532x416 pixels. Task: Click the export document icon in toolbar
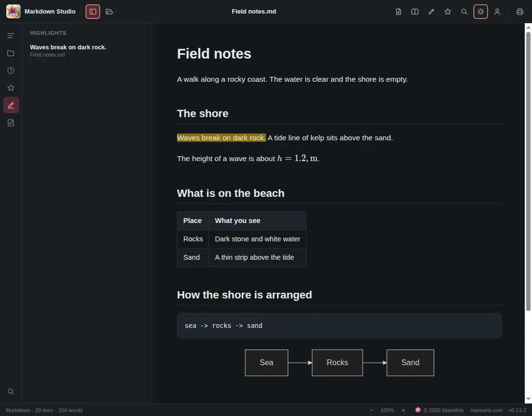399,12
